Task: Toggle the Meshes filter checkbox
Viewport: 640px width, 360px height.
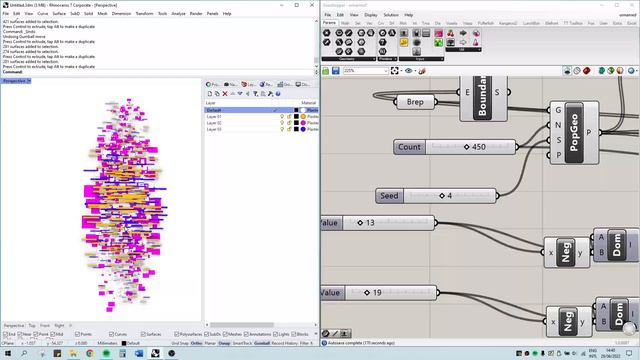Action: [x=225, y=334]
